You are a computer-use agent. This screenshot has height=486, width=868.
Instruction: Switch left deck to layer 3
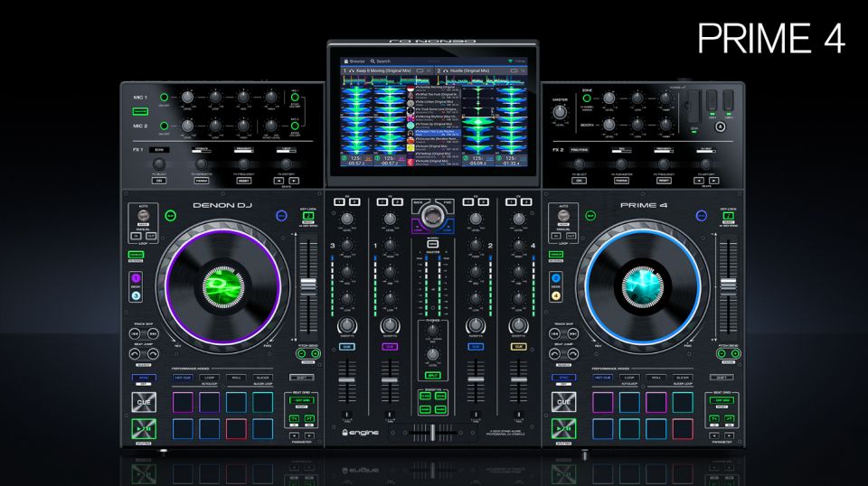point(135,295)
